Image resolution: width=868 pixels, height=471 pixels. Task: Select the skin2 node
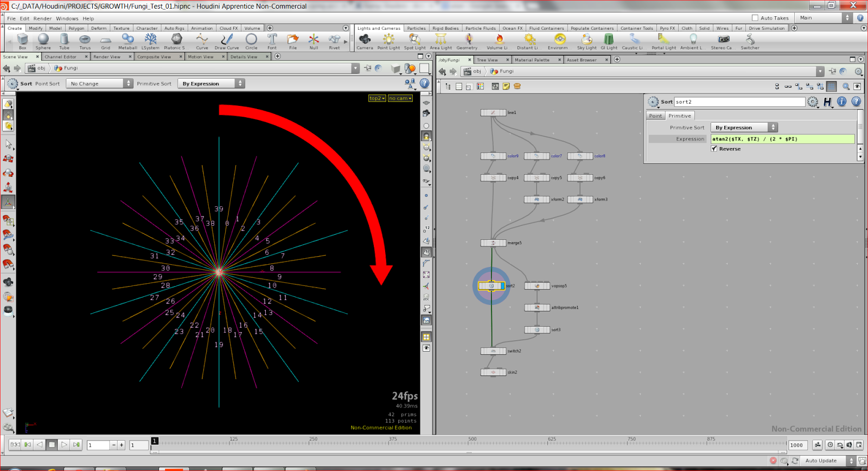click(x=493, y=372)
